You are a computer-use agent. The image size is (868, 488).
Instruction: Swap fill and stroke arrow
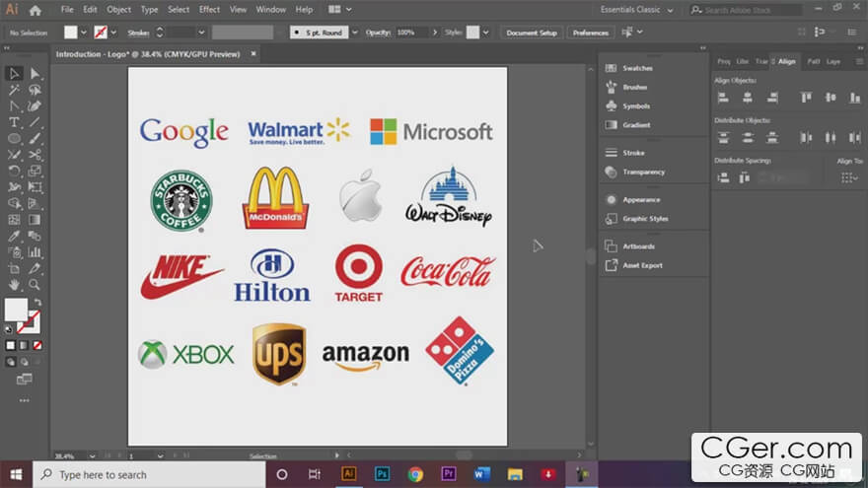coord(38,302)
